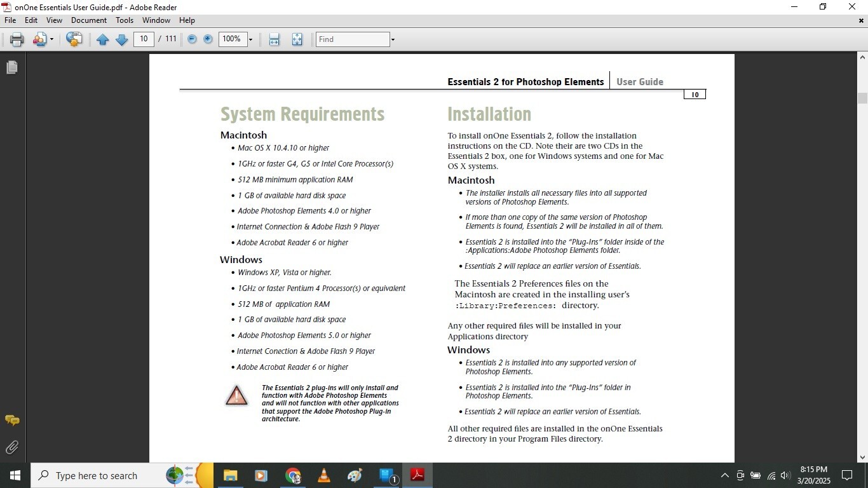The image size is (868, 488).
Task: Open VLC media player from taskbar
Action: (323, 475)
